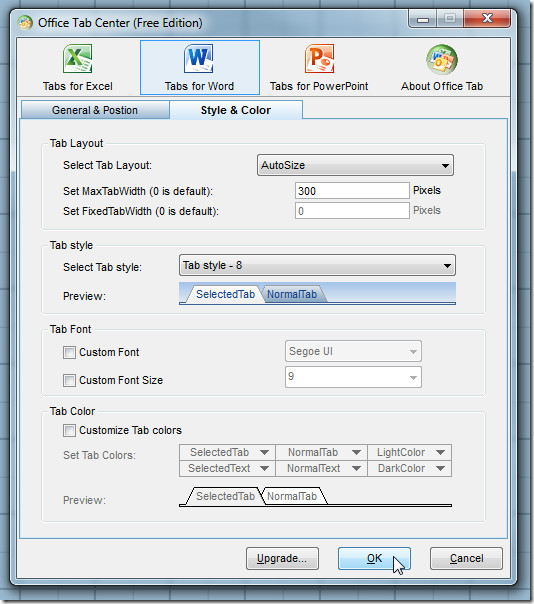Image resolution: width=534 pixels, height=604 pixels.
Task: Select the Style & Color tab
Action: 236,110
